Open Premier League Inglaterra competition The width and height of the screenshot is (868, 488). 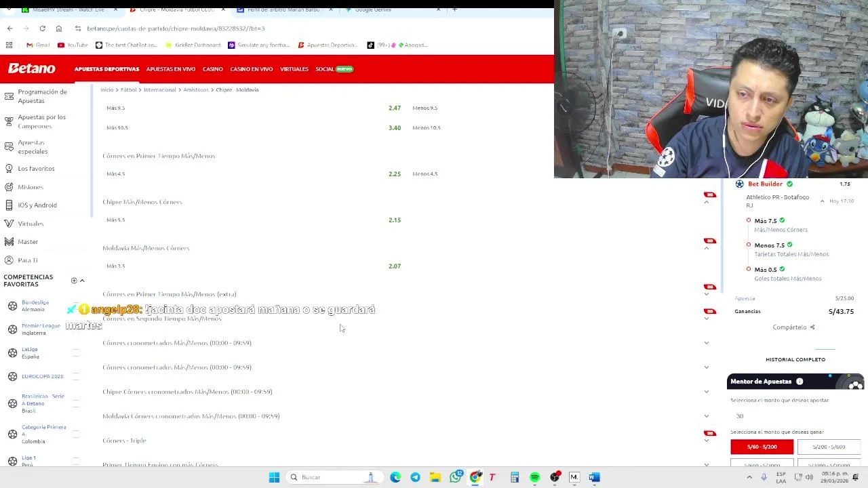[x=40, y=329]
